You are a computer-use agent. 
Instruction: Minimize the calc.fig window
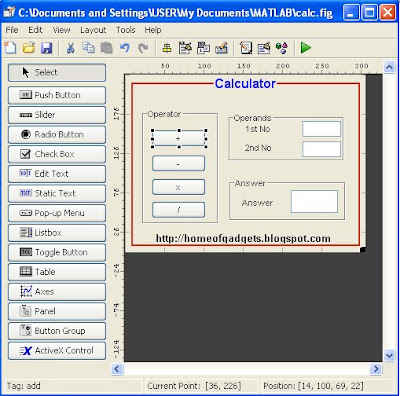(351, 13)
